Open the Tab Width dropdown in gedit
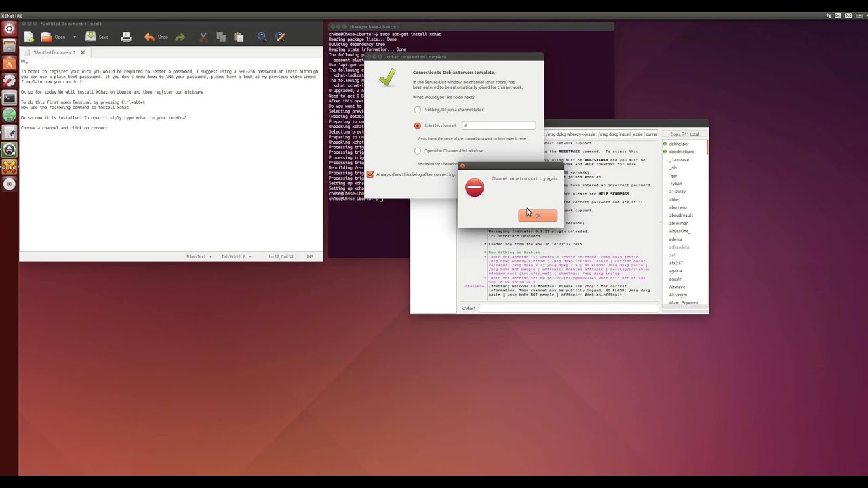Viewport: 868px width, 488px height. pyautogui.click(x=237, y=256)
